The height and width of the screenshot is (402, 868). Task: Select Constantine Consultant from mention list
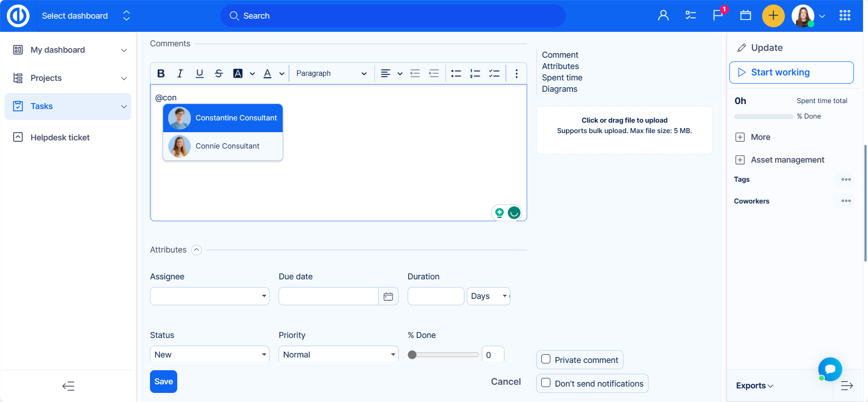pyautogui.click(x=223, y=118)
